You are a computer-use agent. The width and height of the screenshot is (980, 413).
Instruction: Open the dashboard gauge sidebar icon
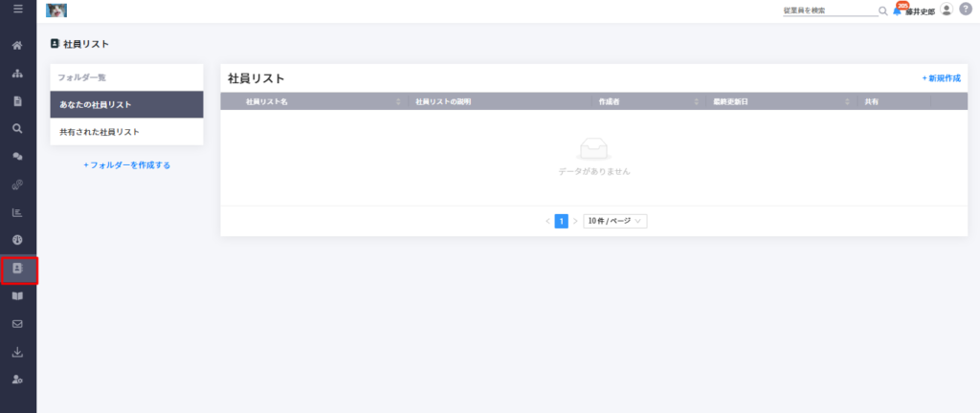click(18, 240)
